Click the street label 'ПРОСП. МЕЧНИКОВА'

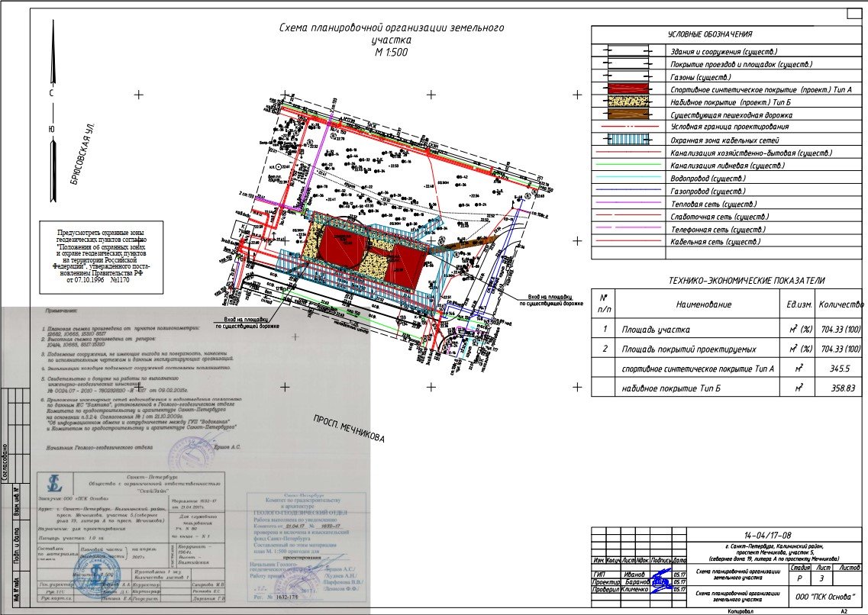[349, 429]
